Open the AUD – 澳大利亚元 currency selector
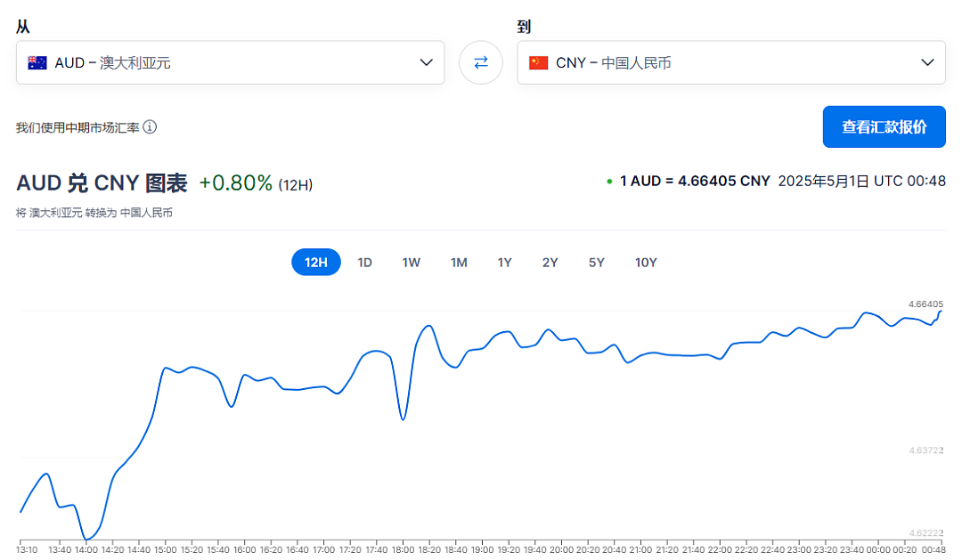962x560 pixels. click(230, 62)
